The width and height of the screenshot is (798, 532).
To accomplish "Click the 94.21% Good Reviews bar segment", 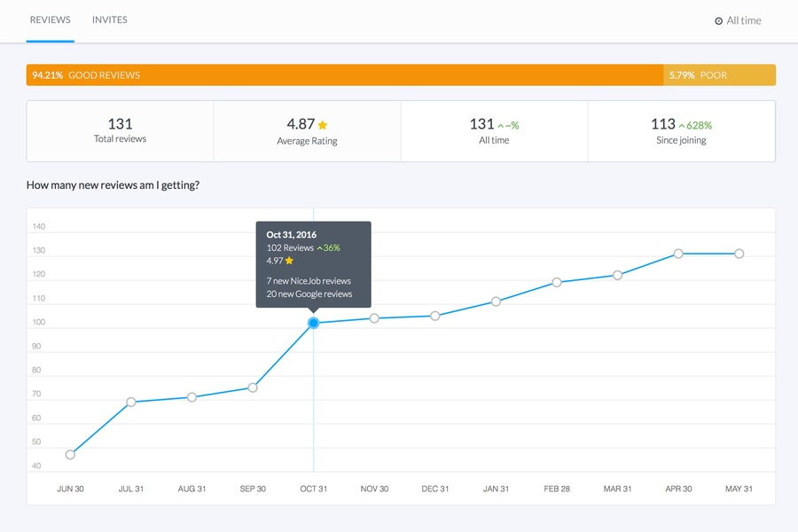I will click(345, 74).
